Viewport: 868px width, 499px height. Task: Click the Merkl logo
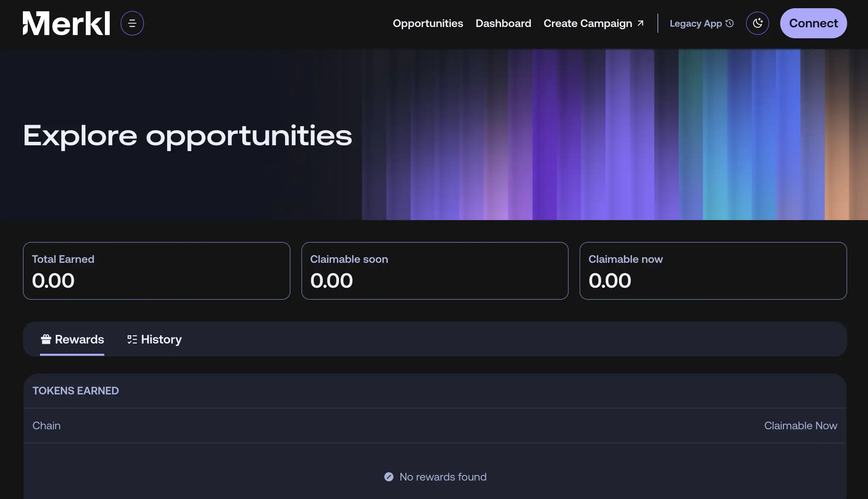tap(66, 23)
